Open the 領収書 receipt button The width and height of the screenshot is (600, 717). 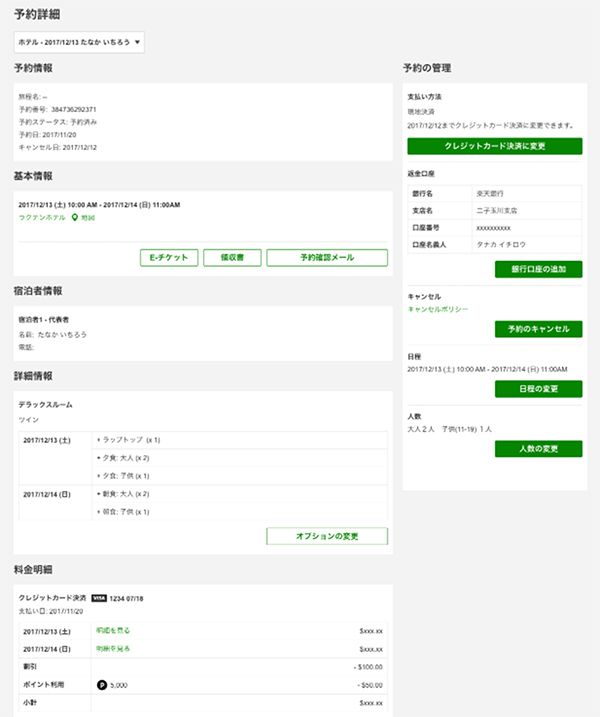pyautogui.click(x=233, y=258)
